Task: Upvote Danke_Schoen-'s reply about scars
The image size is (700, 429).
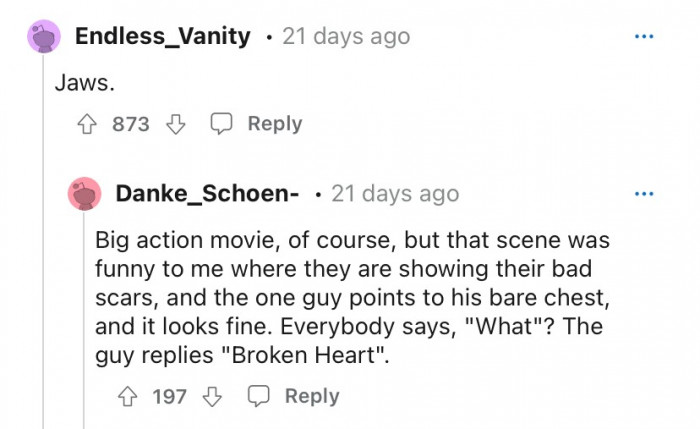Action: [x=129, y=396]
